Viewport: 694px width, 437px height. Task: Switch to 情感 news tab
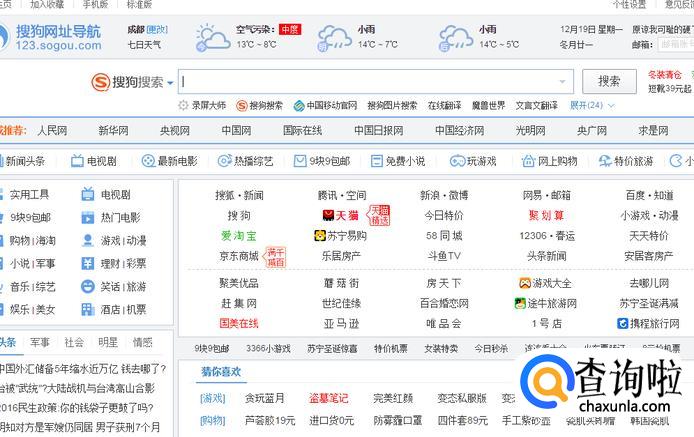pos(143,342)
